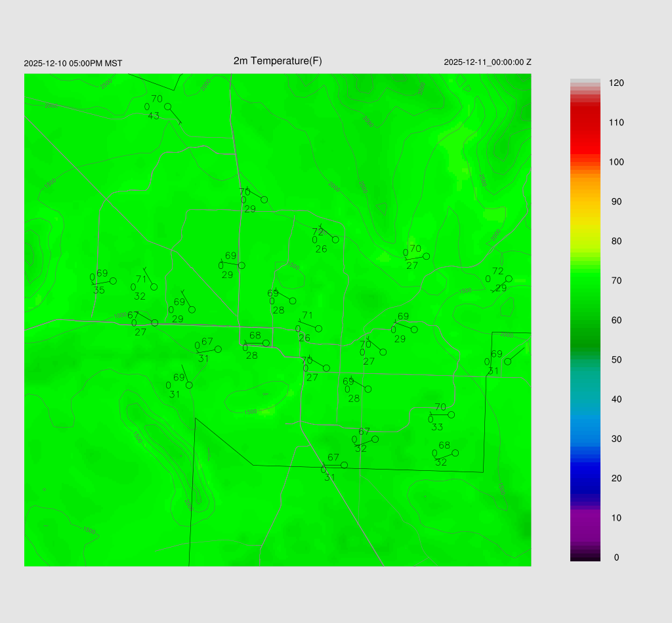Select the station marker with dewpoint 35

[113, 281]
